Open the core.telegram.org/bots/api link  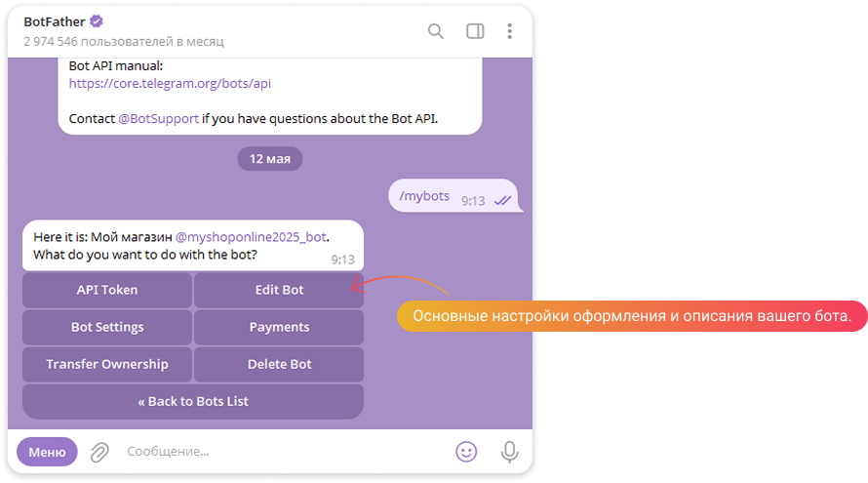click(x=170, y=84)
